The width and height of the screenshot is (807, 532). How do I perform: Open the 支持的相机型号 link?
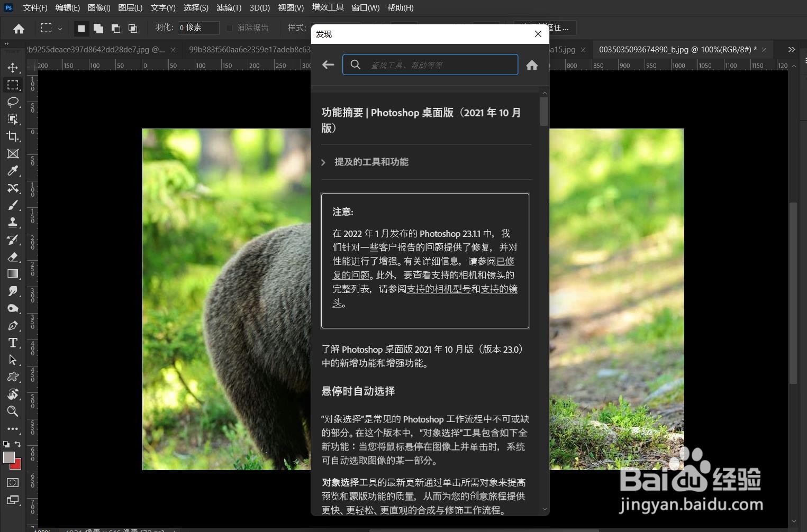[x=439, y=289]
